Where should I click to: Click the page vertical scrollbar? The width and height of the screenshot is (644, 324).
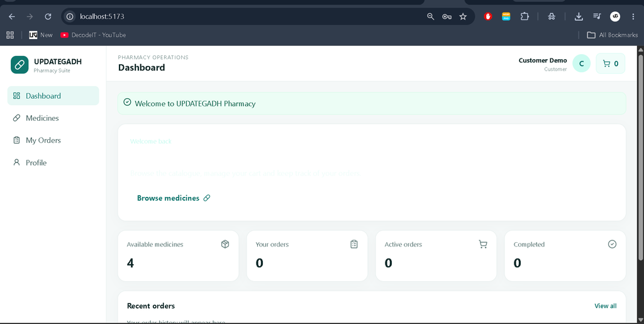[640, 157]
